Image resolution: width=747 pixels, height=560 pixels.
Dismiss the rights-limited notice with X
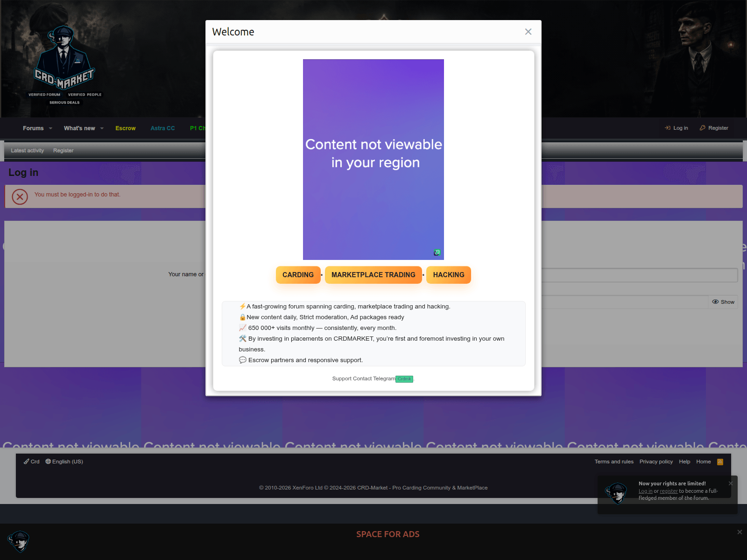click(731, 483)
